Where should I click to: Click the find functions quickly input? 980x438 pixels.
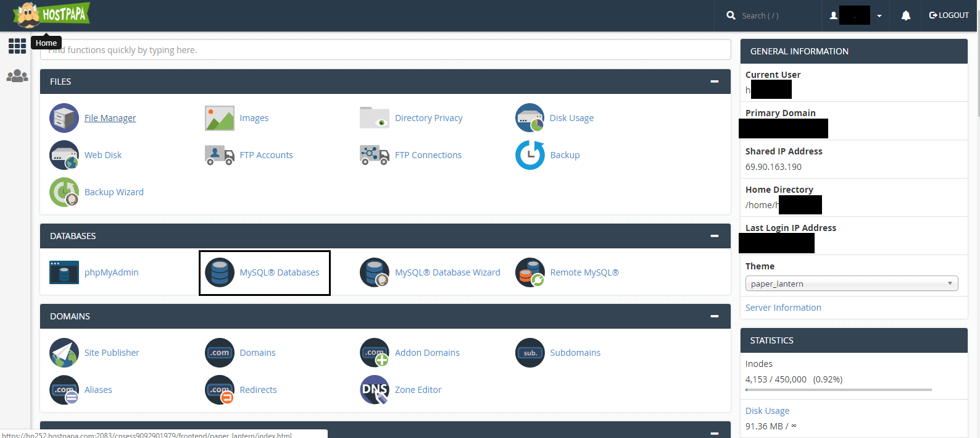click(x=386, y=50)
